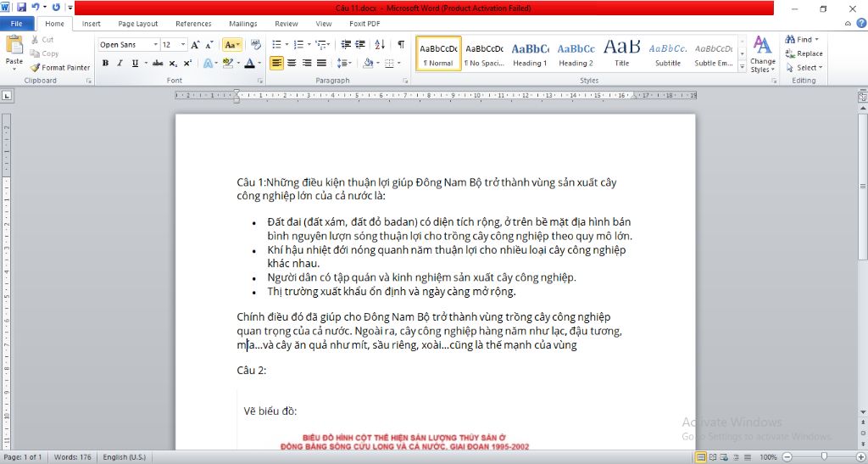Click the Numbering list icon
868x464 pixels.
(x=298, y=45)
